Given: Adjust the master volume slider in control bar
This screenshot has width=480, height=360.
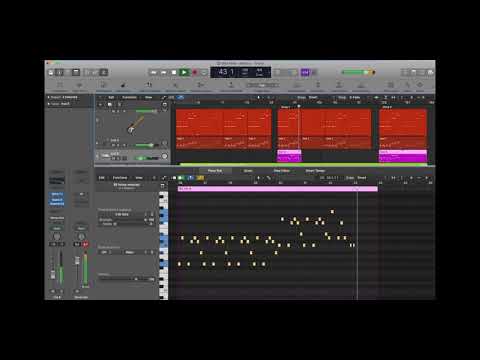Looking at the screenshot, I should (x=358, y=72).
